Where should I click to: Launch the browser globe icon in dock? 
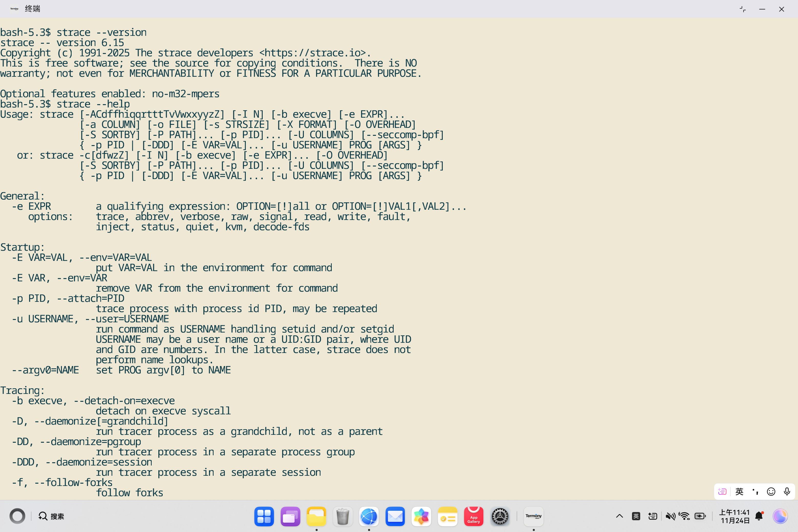(x=369, y=516)
